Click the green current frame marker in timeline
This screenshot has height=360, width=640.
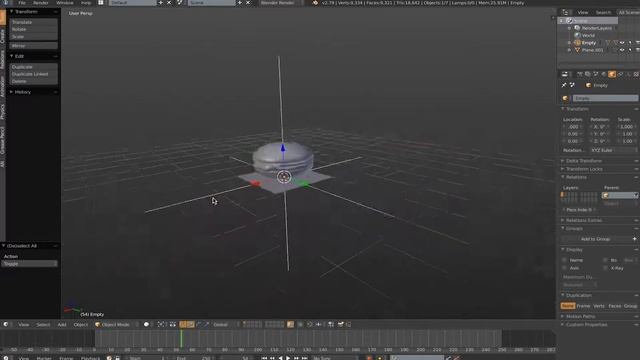point(181,338)
